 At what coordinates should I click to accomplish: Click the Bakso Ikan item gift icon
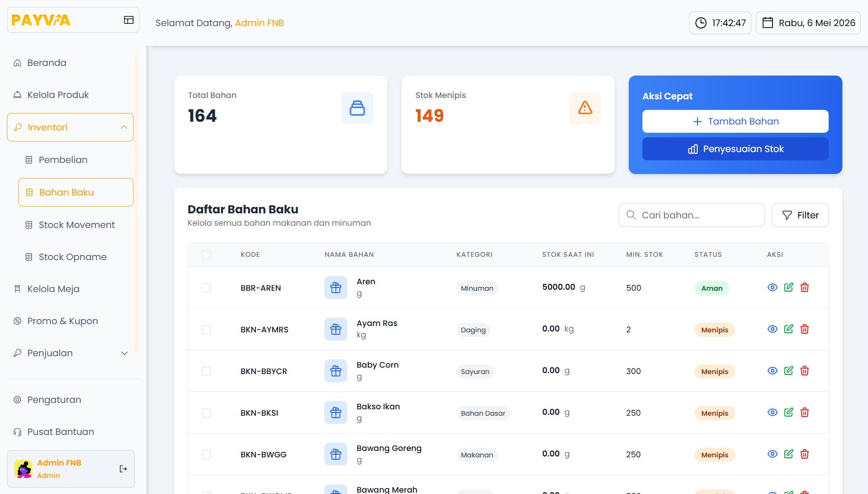click(x=336, y=413)
